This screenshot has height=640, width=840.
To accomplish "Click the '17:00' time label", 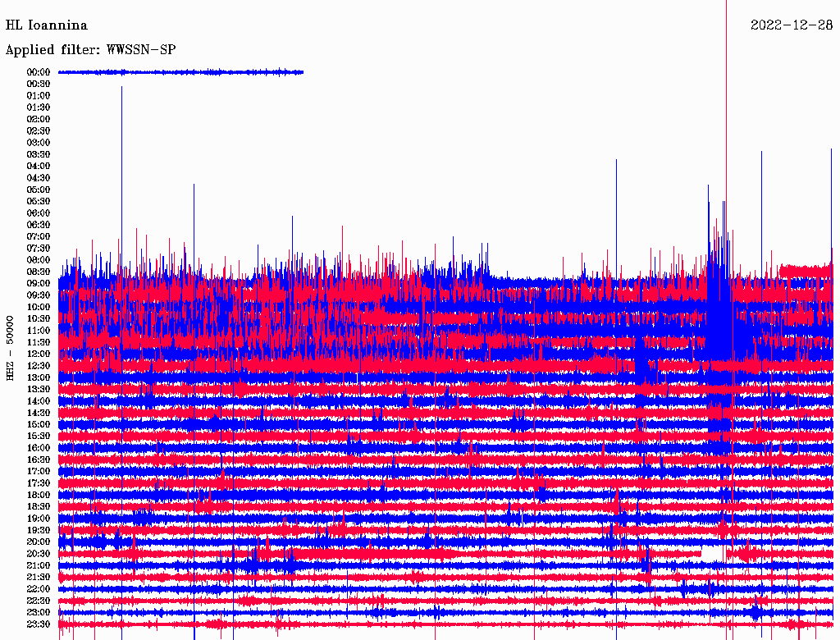I will [39, 472].
